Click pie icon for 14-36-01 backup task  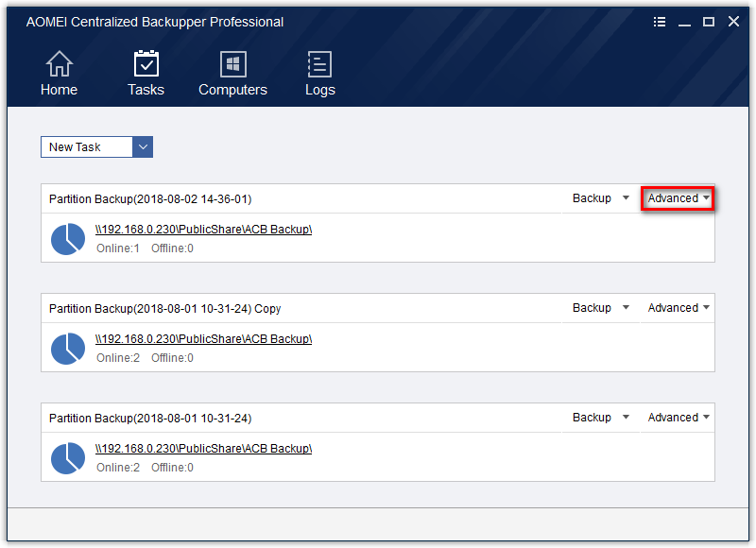click(68, 239)
